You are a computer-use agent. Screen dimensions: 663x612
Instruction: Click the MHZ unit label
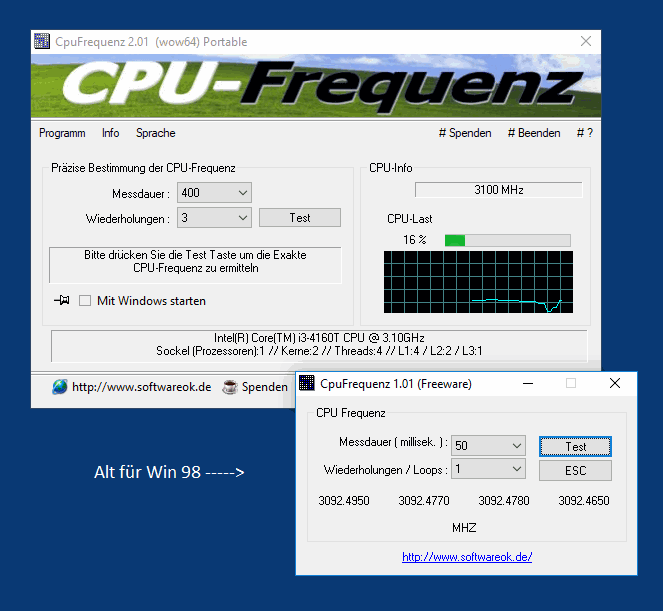464,528
